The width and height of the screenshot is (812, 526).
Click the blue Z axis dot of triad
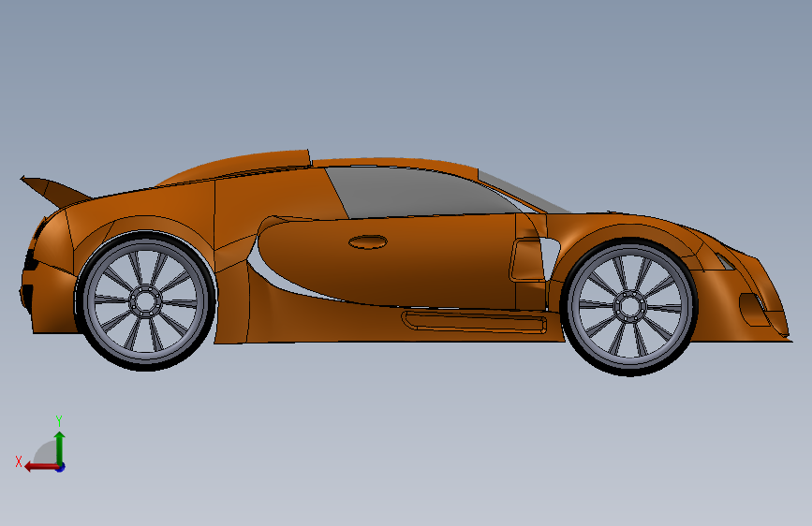point(61,467)
